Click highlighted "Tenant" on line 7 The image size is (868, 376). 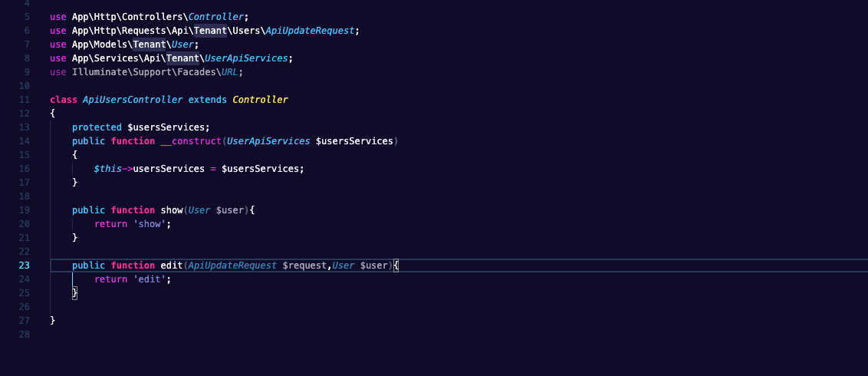tap(150, 45)
